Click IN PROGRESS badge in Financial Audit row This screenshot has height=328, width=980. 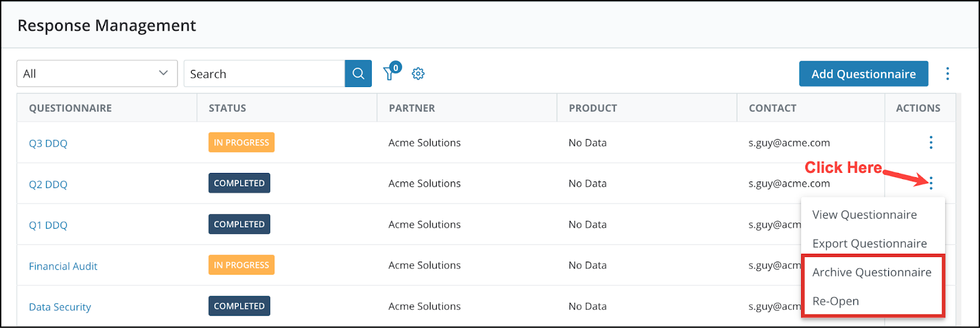point(241,265)
